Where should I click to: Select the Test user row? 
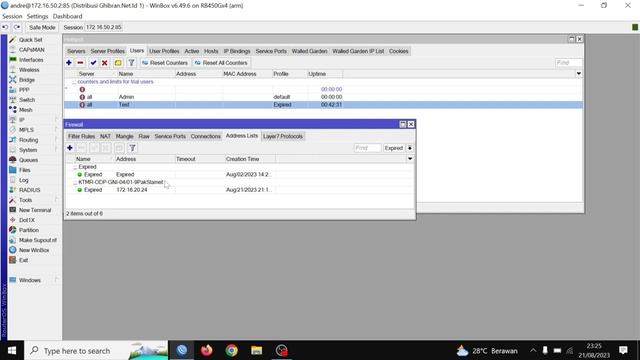coord(323,105)
